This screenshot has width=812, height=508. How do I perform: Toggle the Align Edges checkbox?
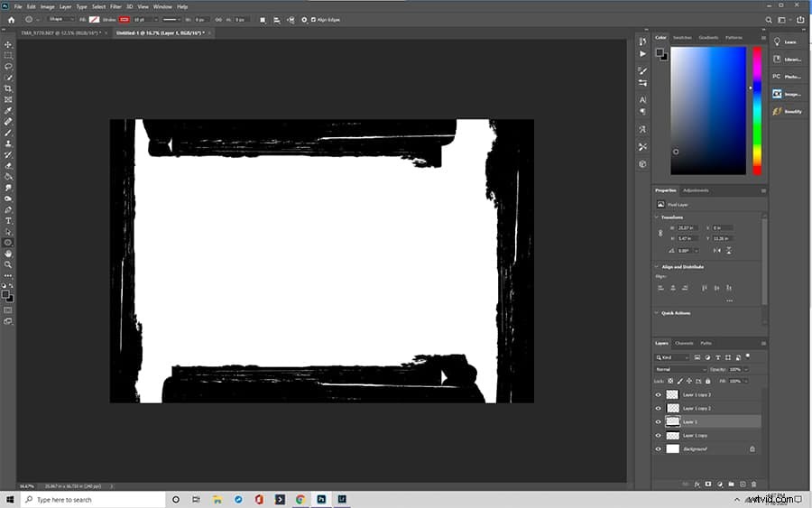point(313,20)
